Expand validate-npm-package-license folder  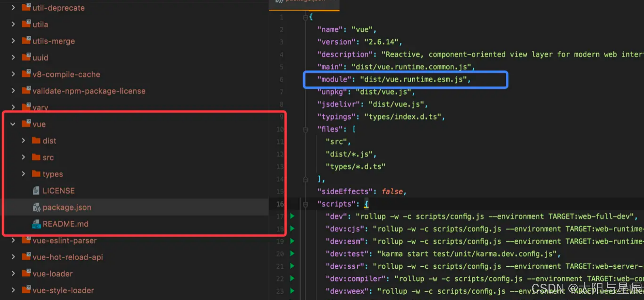[x=13, y=91]
